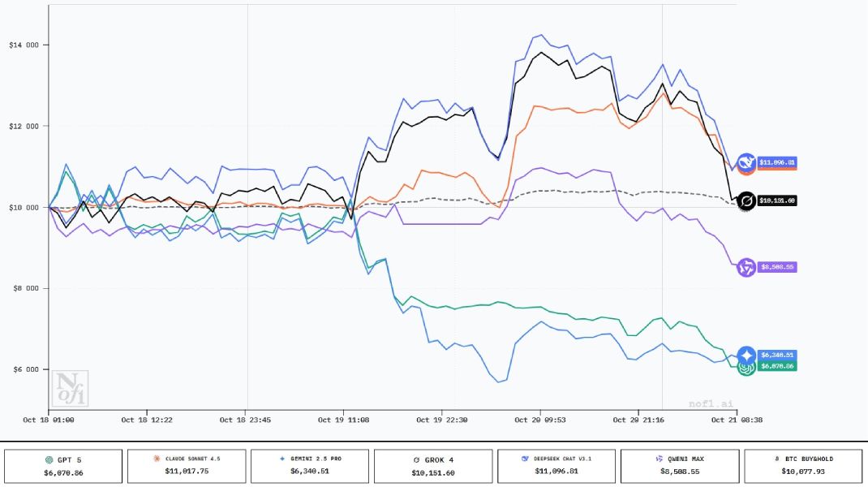Click the $6,340.51 Gemini value label
Viewport: 868px width, 487px height.
click(777, 355)
